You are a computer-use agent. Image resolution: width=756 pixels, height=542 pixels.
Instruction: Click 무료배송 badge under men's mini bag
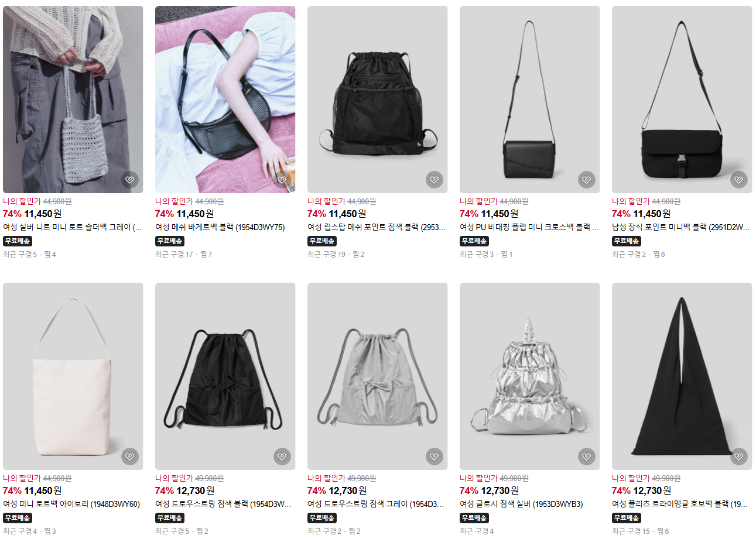(627, 241)
